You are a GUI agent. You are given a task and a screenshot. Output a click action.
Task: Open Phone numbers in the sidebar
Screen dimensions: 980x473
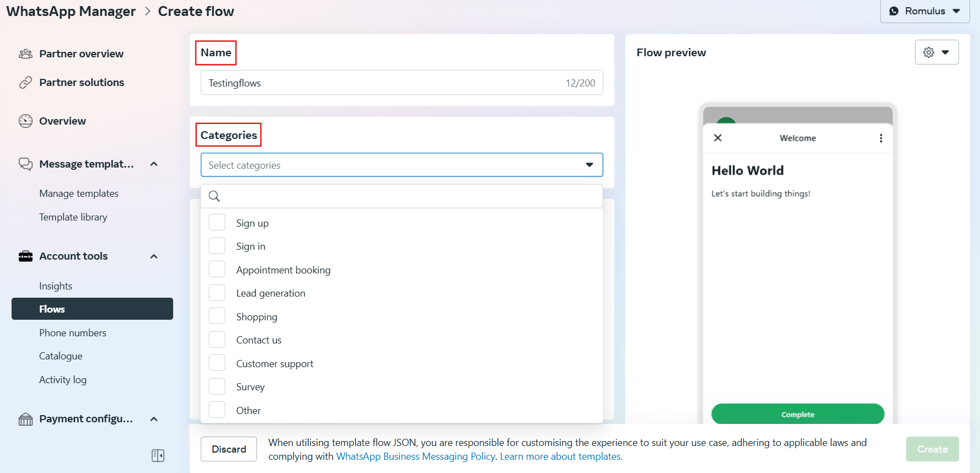pos(73,333)
